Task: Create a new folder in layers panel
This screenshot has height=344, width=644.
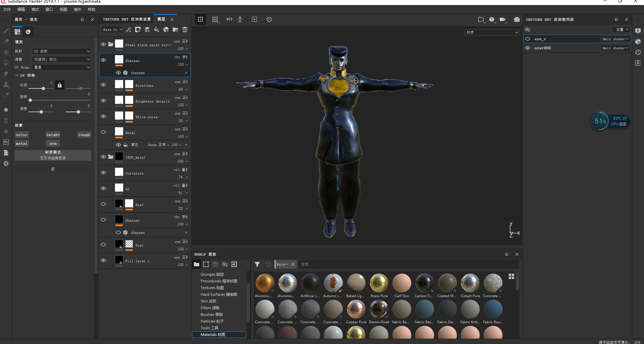Action: tap(175, 29)
